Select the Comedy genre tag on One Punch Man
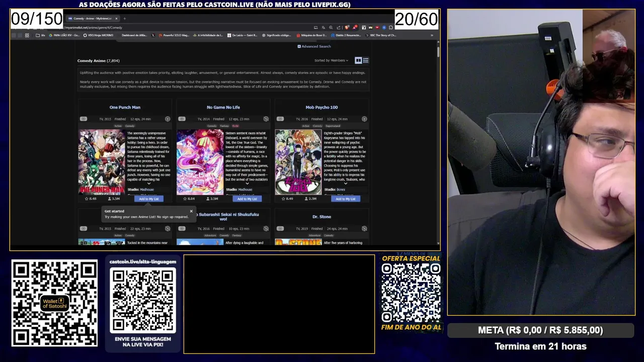Screen dimensions: 644x362 tap(130, 126)
